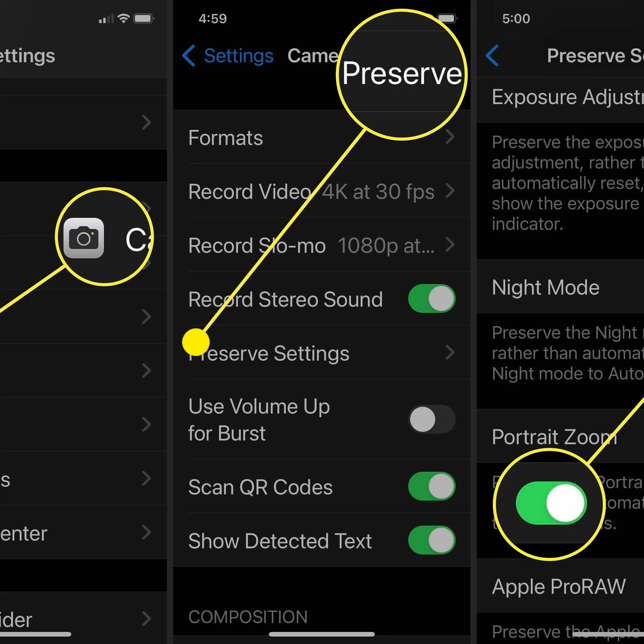Image resolution: width=644 pixels, height=644 pixels.
Task: Expand Preserve Settings menu item
Action: (322, 353)
